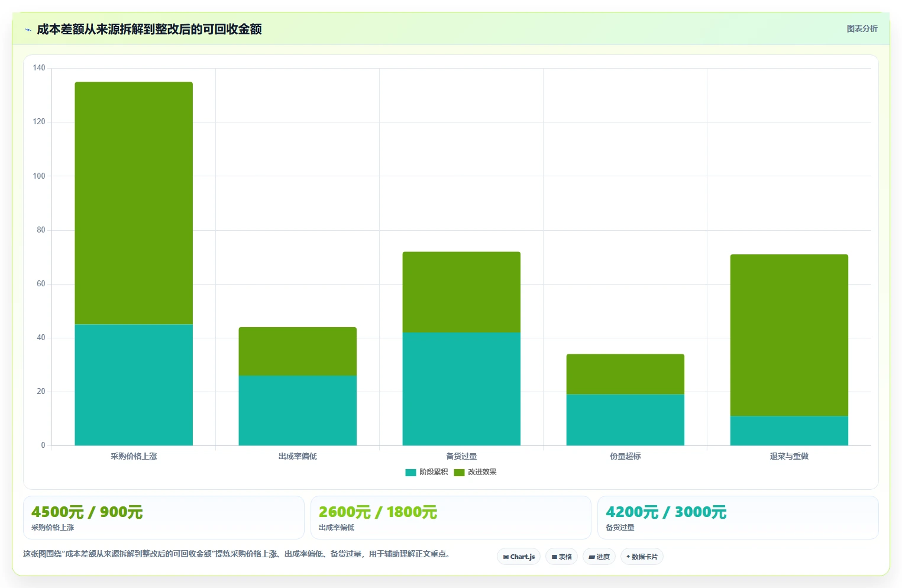This screenshot has height=588, width=902.
Task: Click the y-axis value 60
Action: [x=41, y=284]
